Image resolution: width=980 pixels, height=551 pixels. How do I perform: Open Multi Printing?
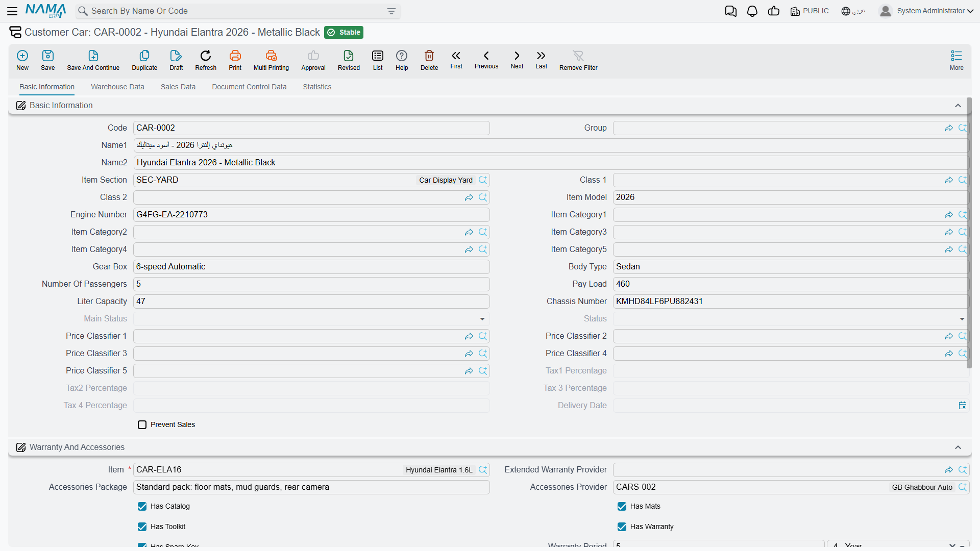pos(271,60)
